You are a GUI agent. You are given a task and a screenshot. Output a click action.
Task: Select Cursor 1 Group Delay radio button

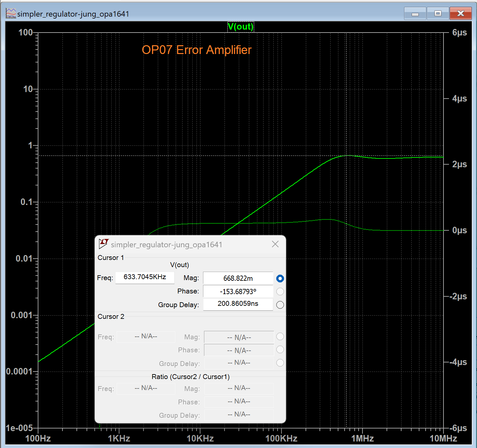[x=280, y=305]
